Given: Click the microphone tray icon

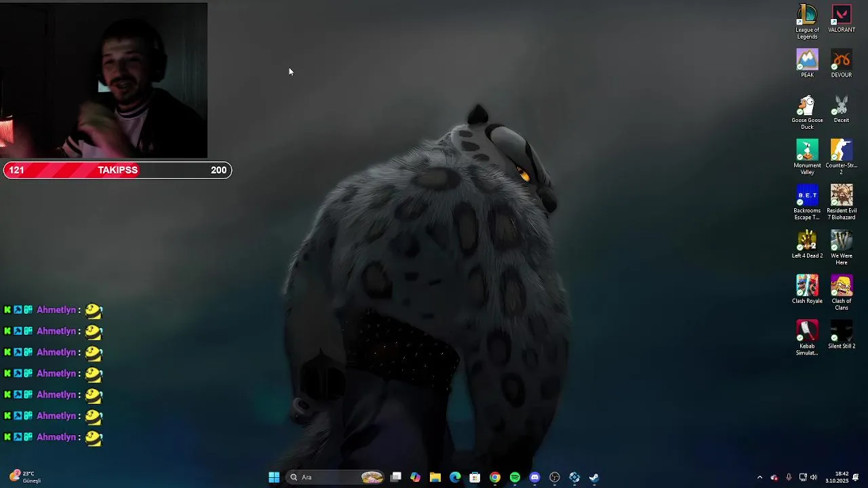Looking at the screenshot, I should (x=789, y=477).
